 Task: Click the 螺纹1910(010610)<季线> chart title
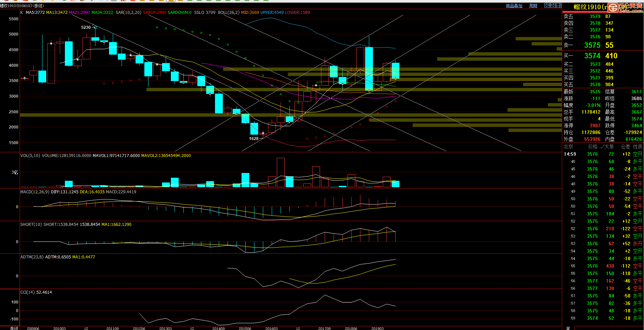pos(22,6)
